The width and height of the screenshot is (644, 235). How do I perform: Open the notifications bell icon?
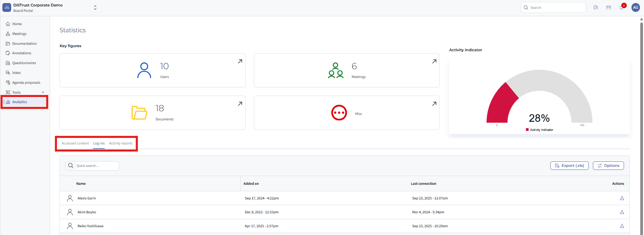622,7
